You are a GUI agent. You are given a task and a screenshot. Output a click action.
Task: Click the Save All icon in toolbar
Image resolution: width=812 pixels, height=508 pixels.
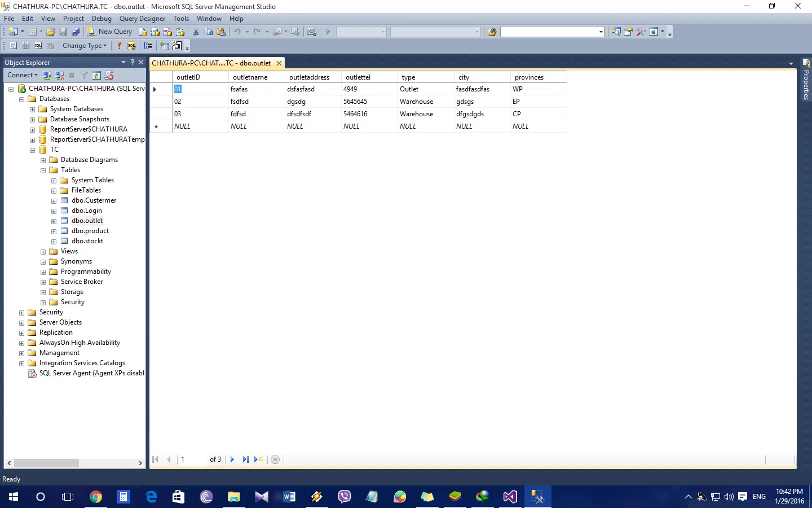point(76,32)
